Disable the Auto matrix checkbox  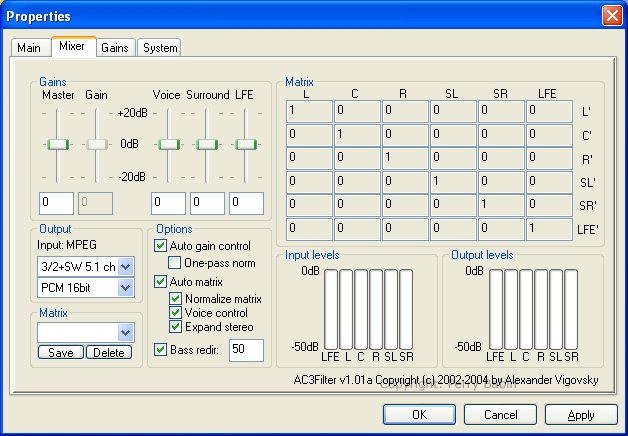[161, 282]
